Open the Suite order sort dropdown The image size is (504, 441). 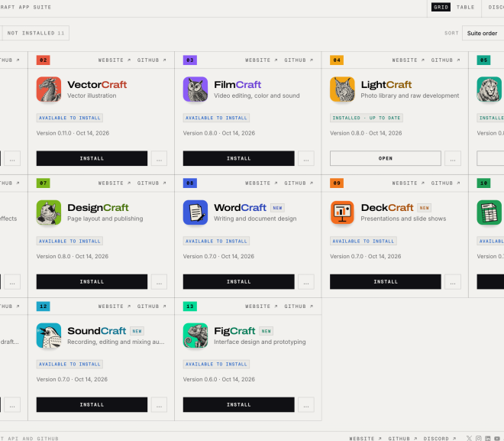tap(483, 33)
